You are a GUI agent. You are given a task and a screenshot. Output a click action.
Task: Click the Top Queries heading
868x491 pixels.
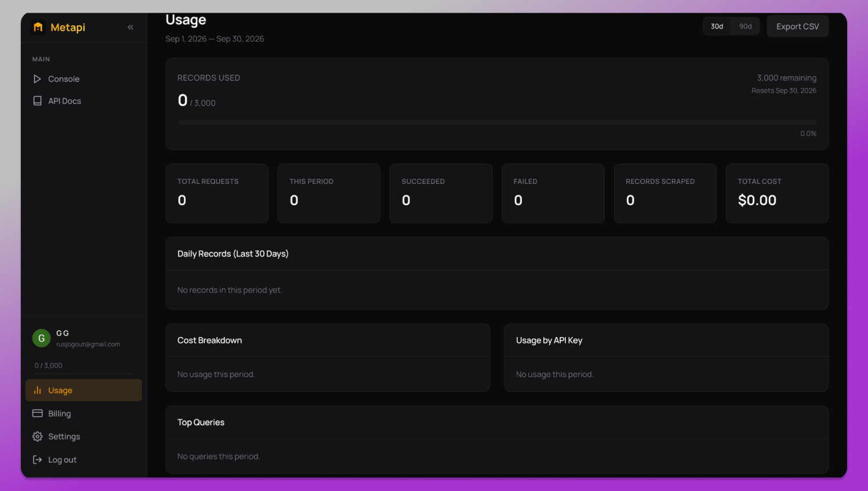pyautogui.click(x=201, y=423)
